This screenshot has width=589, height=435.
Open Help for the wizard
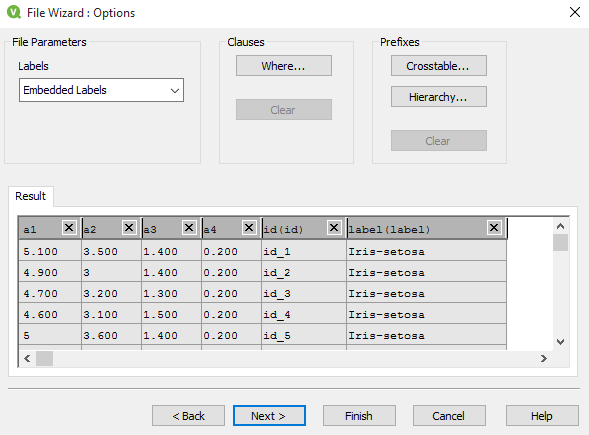(542, 416)
